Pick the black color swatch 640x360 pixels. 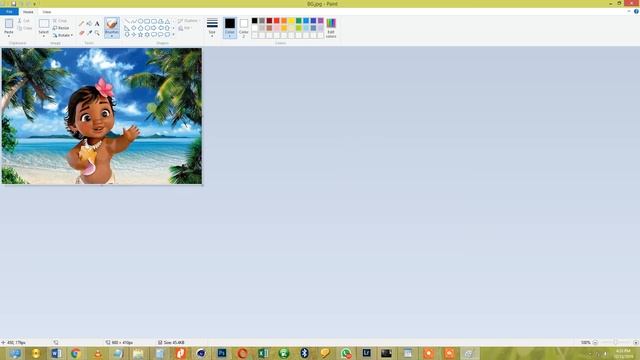[255, 21]
